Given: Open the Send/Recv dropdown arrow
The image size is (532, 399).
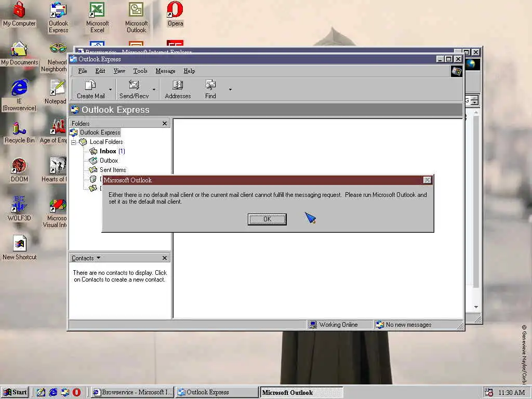Looking at the screenshot, I should click(x=154, y=89).
